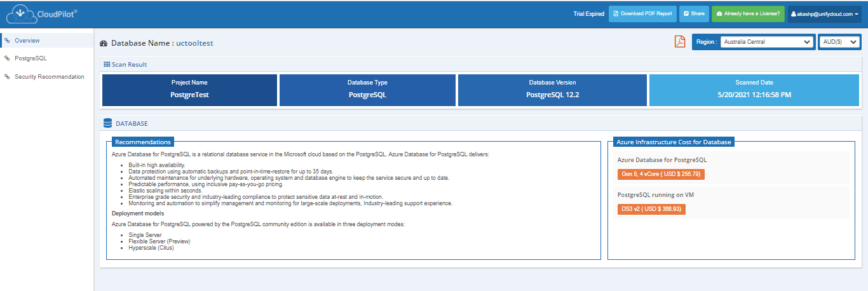This screenshot has height=291, width=868.
Task: Click the Download PDF Report button
Action: coord(641,13)
